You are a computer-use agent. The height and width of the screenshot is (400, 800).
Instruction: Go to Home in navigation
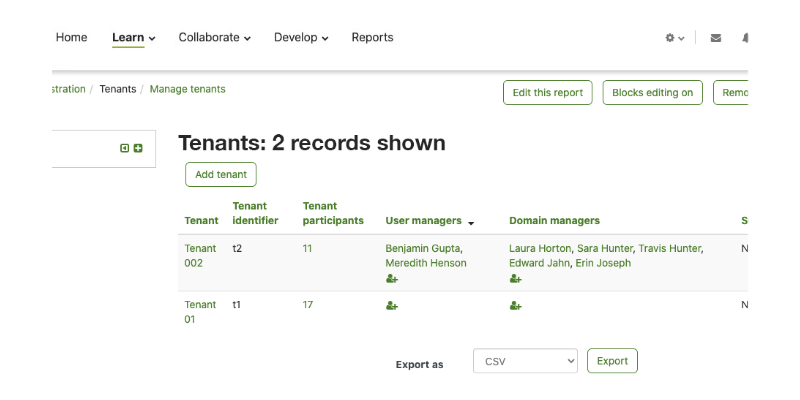[x=71, y=37]
